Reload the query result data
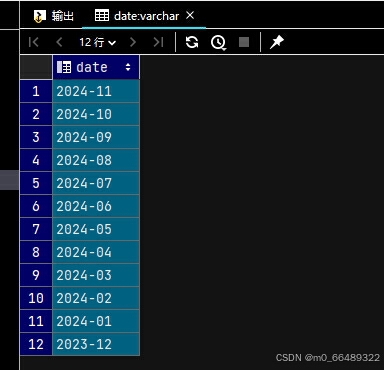384x370 pixels. (x=192, y=42)
